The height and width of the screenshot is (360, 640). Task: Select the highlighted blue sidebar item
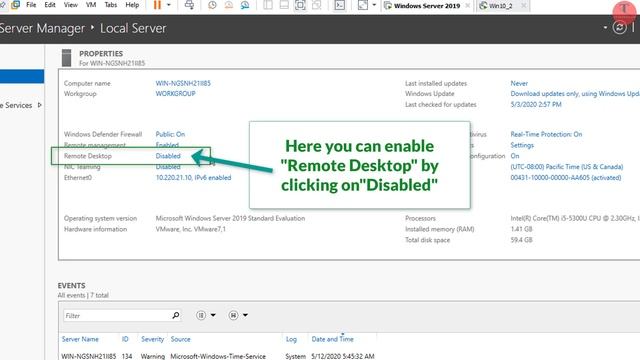pyautogui.click(x=22, y=76)
